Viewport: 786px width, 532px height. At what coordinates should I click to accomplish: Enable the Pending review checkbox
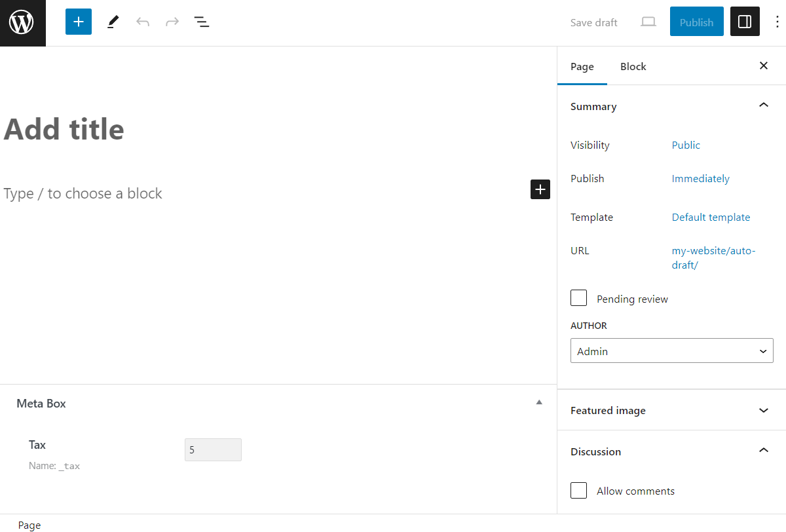[578, 297]
